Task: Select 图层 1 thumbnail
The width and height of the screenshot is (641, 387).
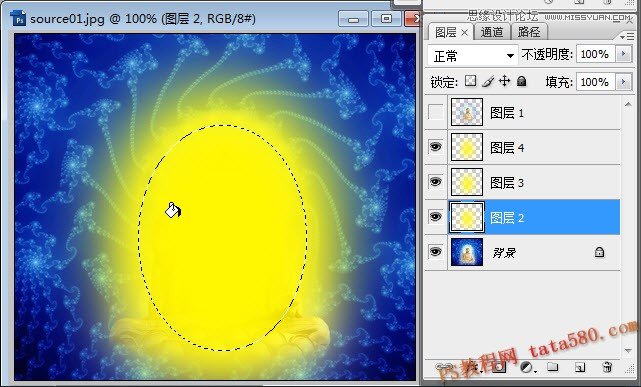Action: (x=467, y=112)
